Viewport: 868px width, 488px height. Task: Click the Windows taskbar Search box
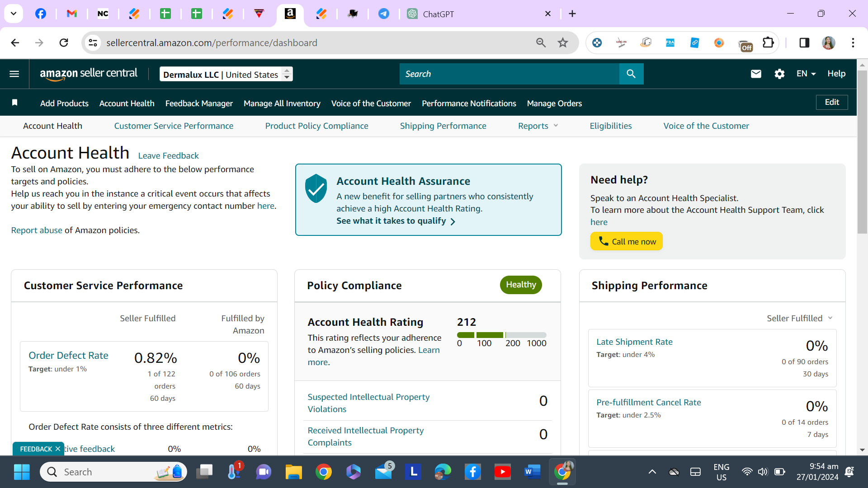coord(113,472)
